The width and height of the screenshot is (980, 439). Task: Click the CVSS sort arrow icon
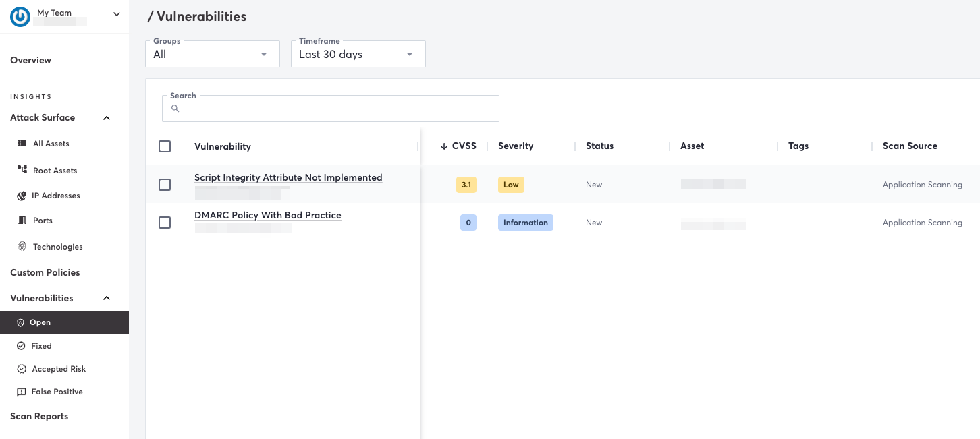(444, 146)
